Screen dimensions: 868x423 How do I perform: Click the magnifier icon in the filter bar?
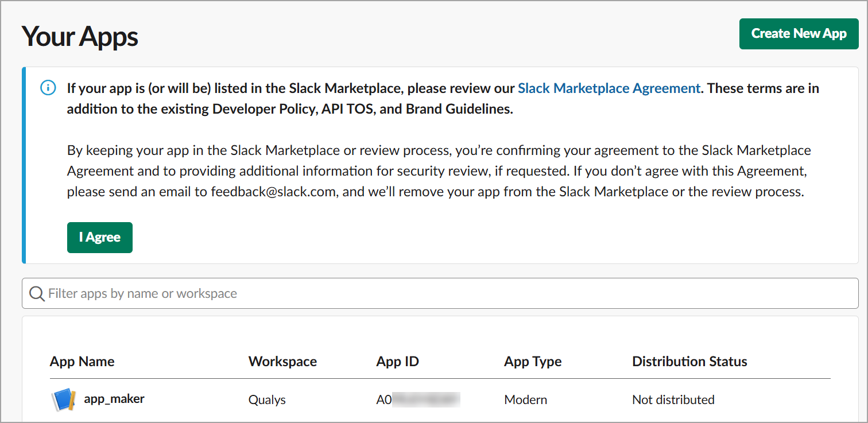(x=37, y=294)
